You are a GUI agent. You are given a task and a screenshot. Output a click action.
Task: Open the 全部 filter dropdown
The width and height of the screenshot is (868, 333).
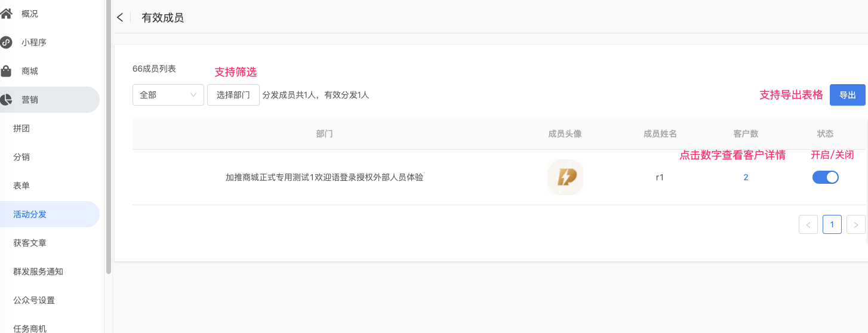pos(168,95)
